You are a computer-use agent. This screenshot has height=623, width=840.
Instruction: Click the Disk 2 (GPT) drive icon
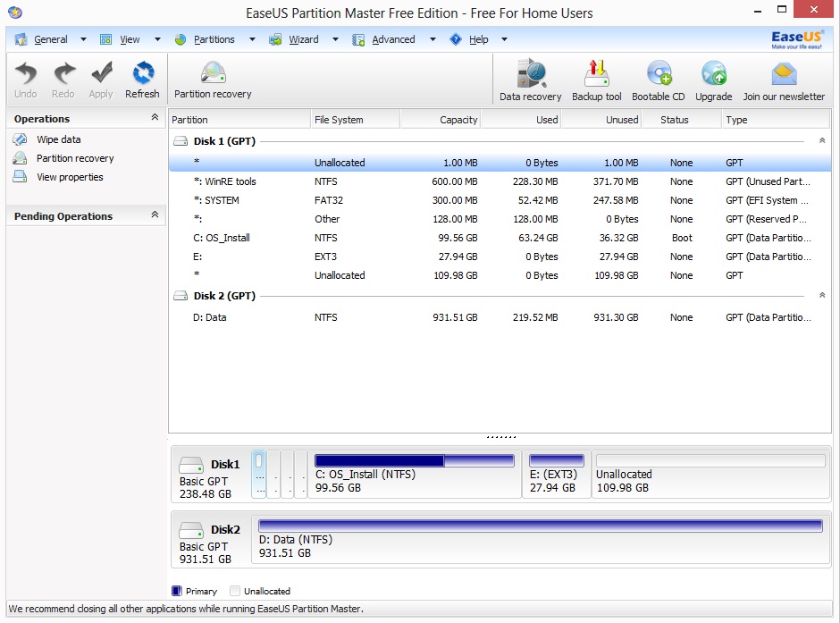[x=181, y=296]
